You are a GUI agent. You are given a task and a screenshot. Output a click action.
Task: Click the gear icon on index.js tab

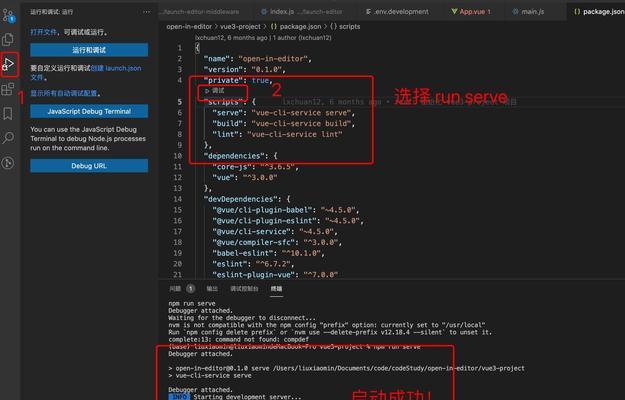pos(264,12)
